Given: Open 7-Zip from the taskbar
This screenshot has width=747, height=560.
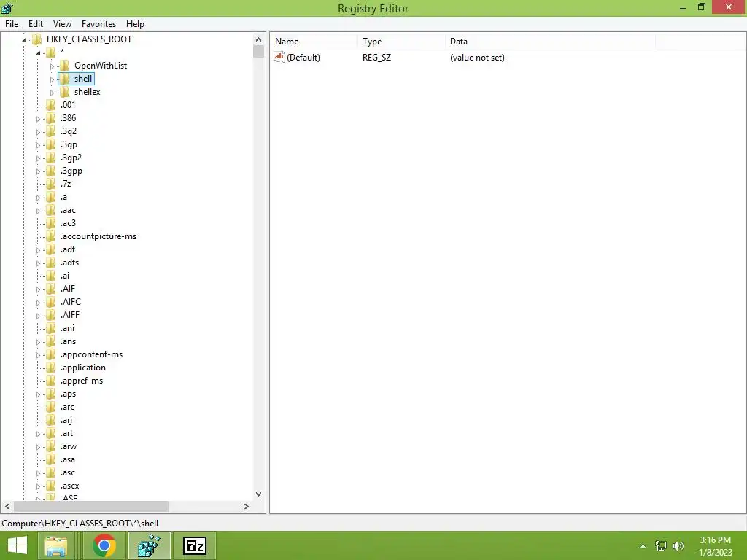Looking at the screenshot, I should [x=194, y=545].
